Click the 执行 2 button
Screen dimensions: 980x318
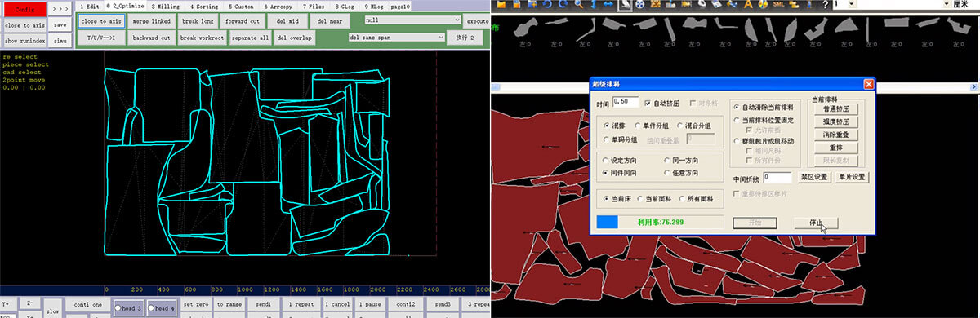click(x=465, y=38)
